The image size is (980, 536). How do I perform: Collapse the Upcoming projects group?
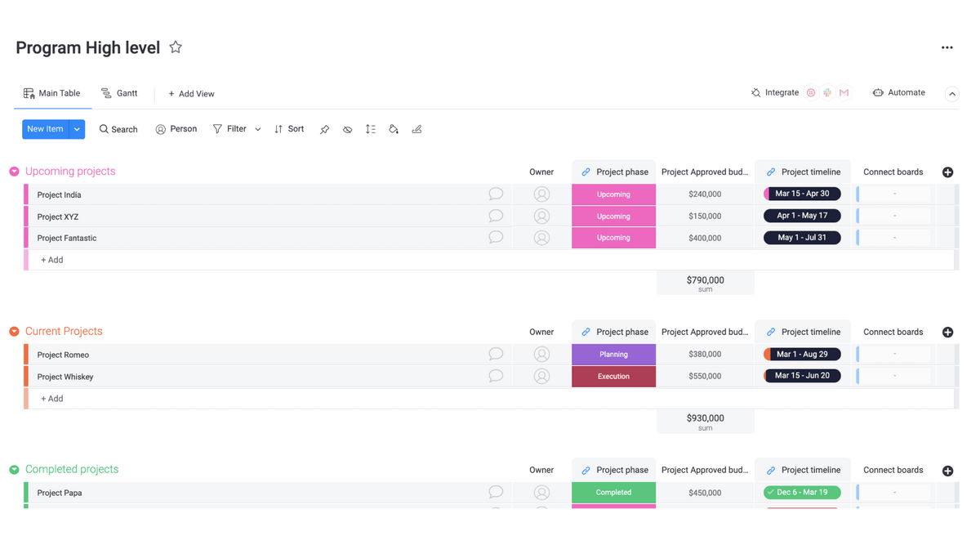pyautogui.click(x=14, y=172)
